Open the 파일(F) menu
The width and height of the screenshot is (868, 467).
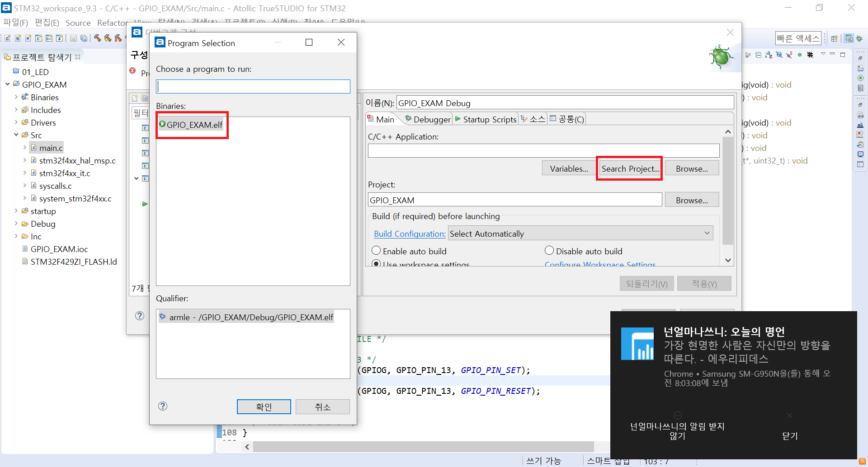click(x=15, y=23)
